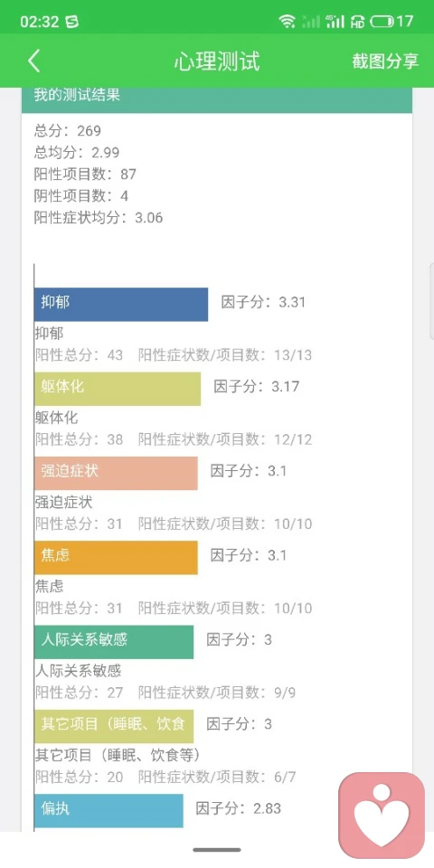Viewport: 434px width, 868px height.
Task: Tap the Sogou input icon in status bar
Action: (71, 22)
